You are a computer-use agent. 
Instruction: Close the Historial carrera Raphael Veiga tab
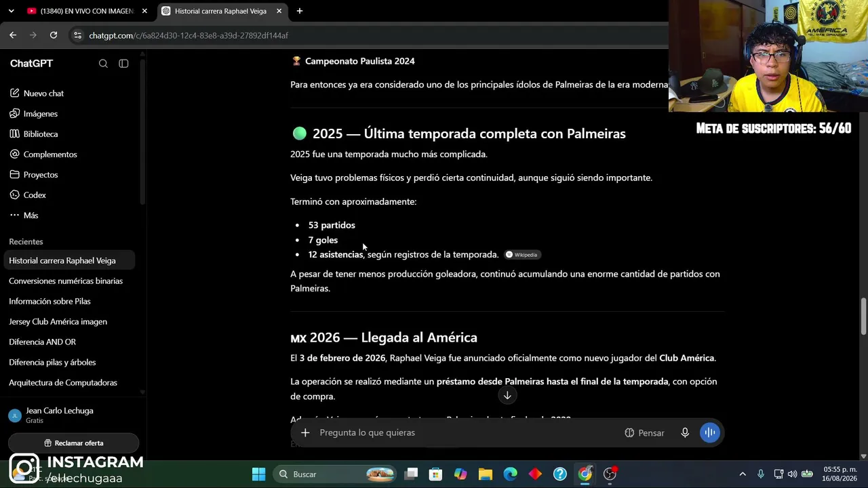tap(279, 11)
